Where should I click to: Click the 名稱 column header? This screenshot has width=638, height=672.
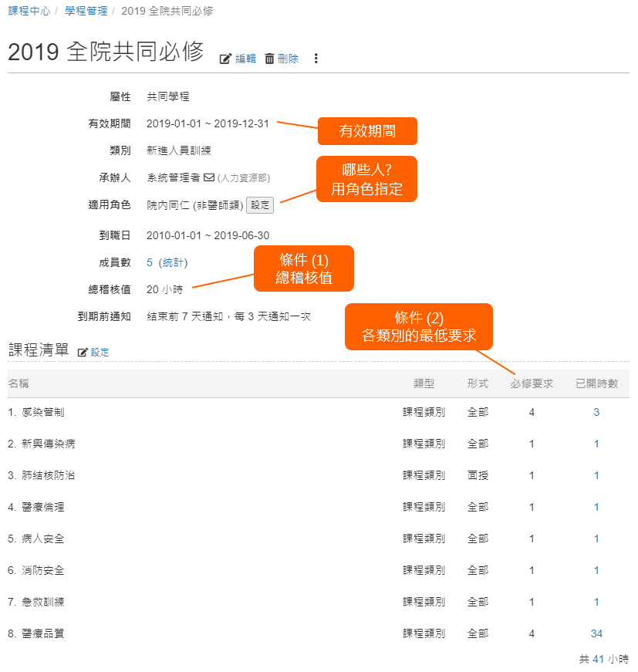(19, 383)
